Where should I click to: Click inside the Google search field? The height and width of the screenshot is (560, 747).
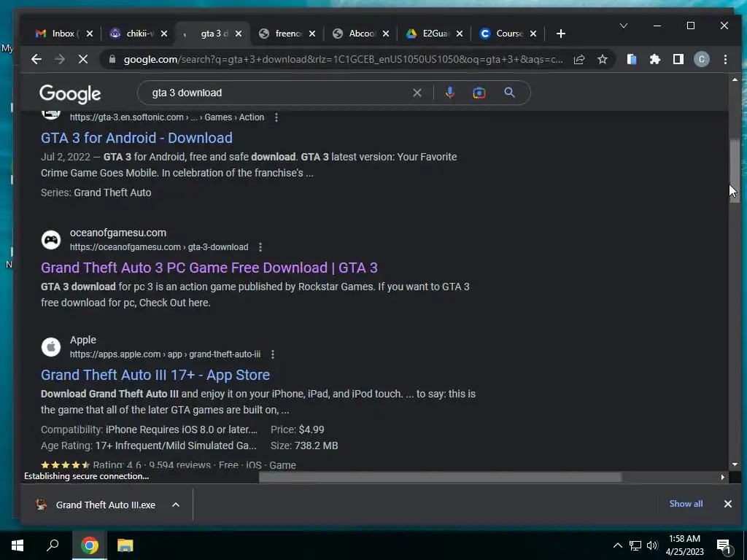281,93
